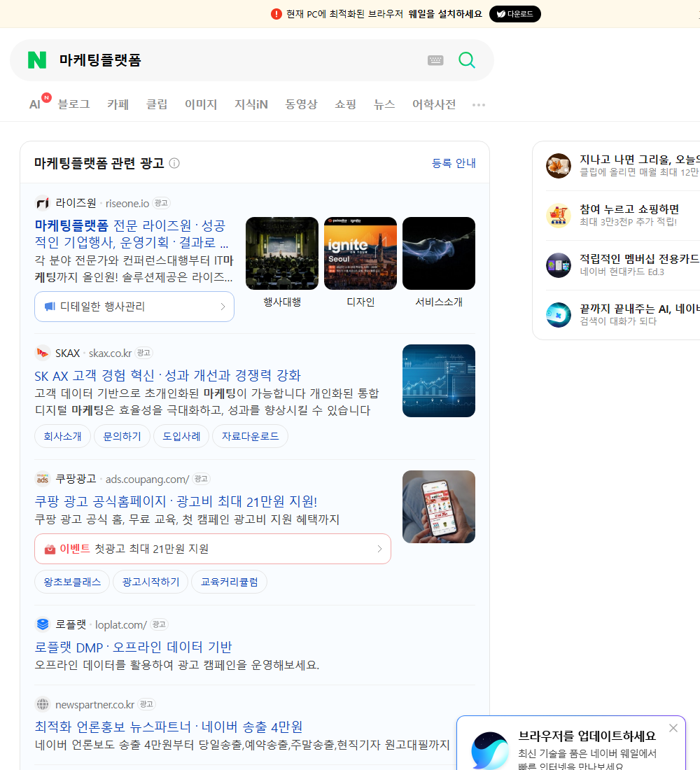700x770 pixels.
Task: Switch to the 동영상 tab
Action: pyautogui.click(x=301, y=104)
